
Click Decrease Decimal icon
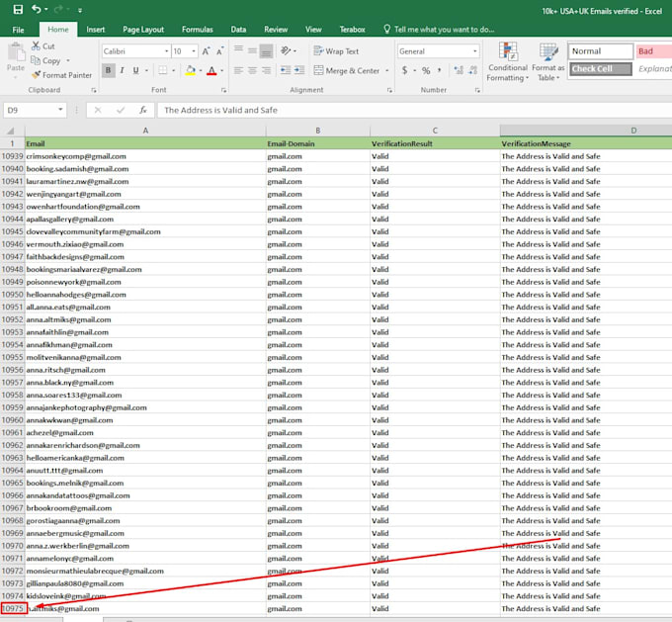pos(472,70)
